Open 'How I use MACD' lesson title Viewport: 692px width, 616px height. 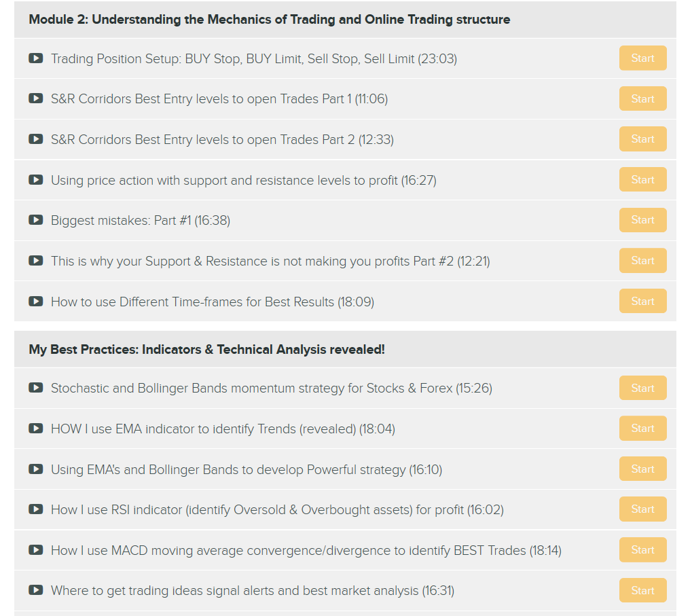point(306,550)
